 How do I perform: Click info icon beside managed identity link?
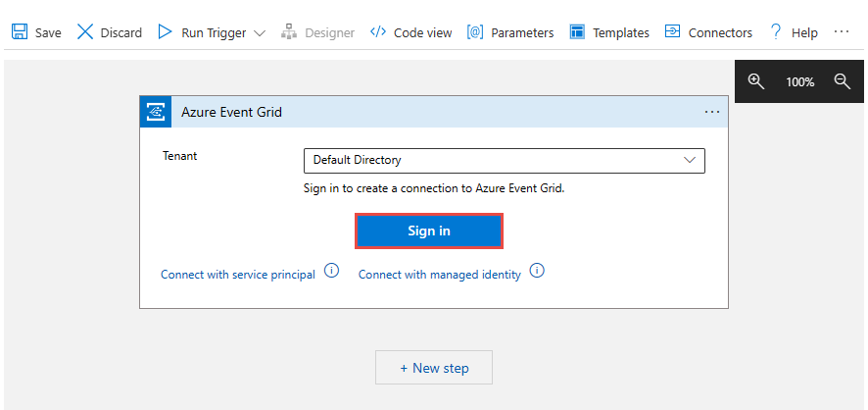click(x=537, y=272)
